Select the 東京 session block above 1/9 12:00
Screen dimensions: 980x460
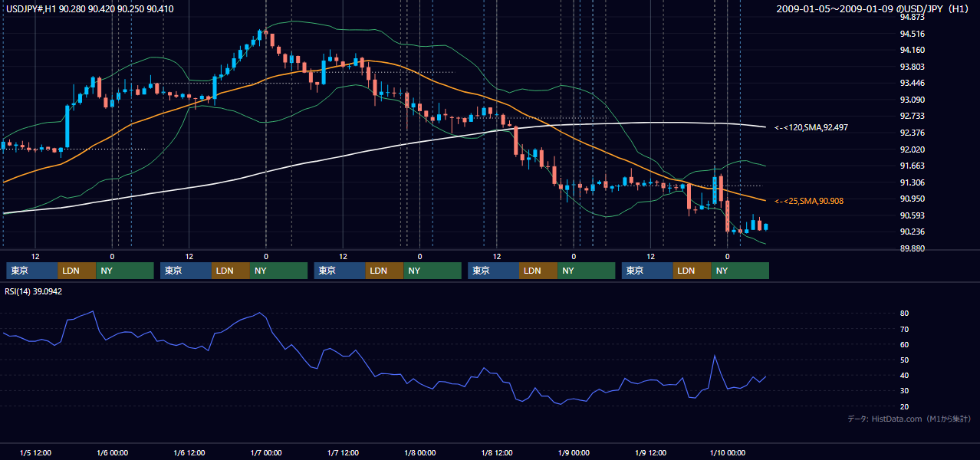point(647,271)
